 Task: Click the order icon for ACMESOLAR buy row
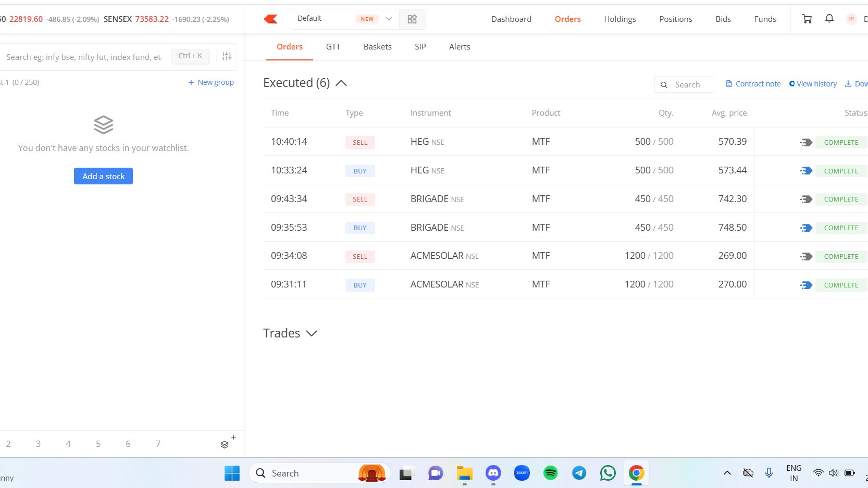coord(806,285)
